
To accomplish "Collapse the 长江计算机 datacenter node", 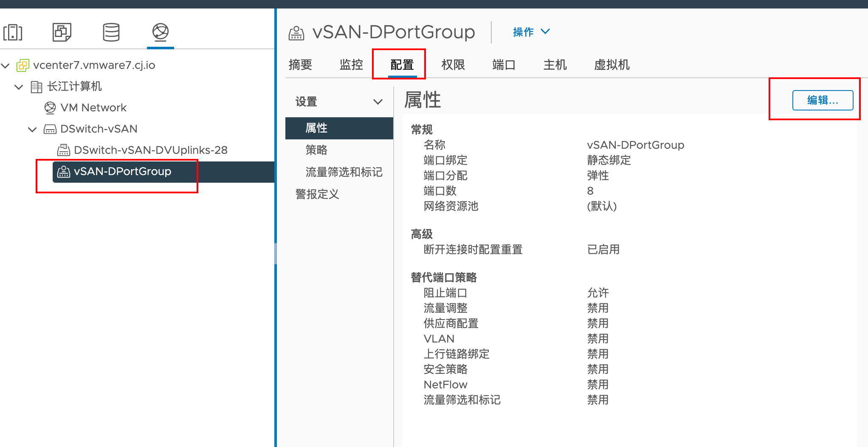I will pos(19,87).
